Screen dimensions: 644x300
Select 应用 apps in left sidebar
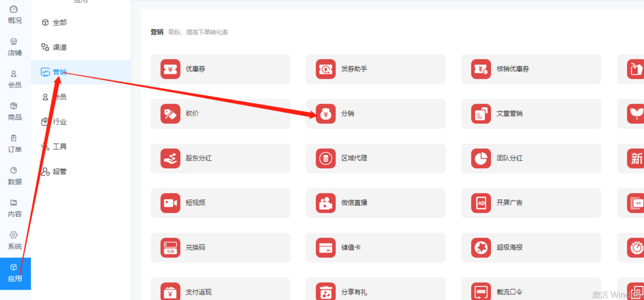coord(15,273)
